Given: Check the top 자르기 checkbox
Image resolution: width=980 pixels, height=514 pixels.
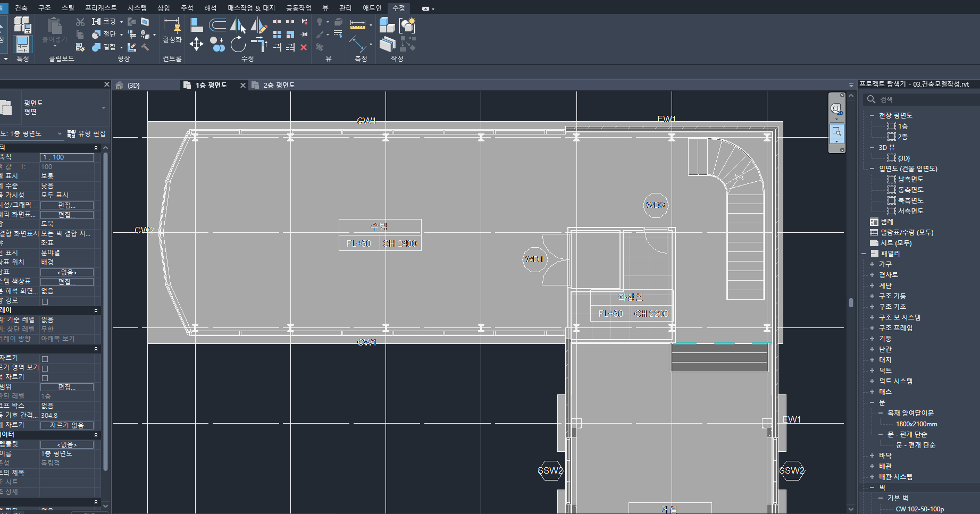Looking at the screenshot, I should point(45,359).
